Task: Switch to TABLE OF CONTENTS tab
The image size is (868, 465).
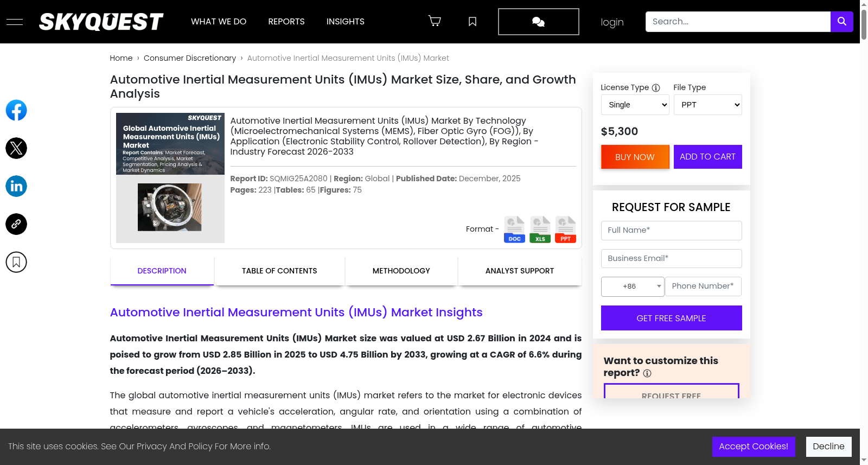Action: (x=279, y=271)
